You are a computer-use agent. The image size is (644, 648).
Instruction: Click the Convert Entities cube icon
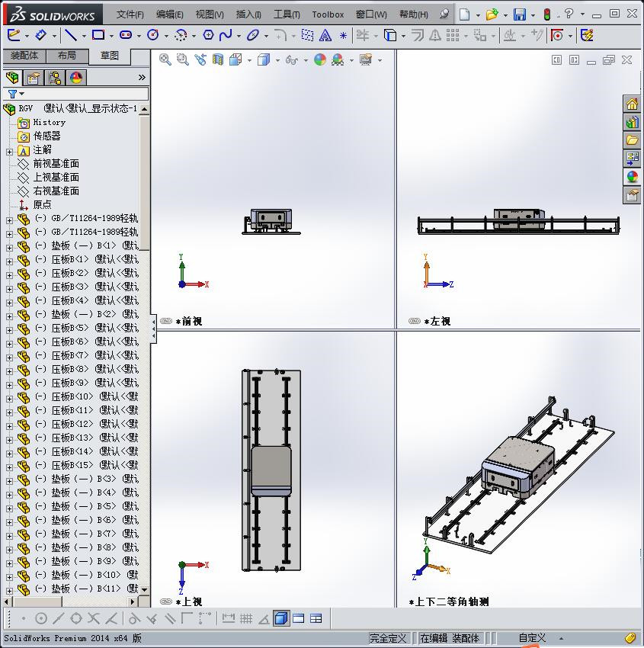pos(390,35)
